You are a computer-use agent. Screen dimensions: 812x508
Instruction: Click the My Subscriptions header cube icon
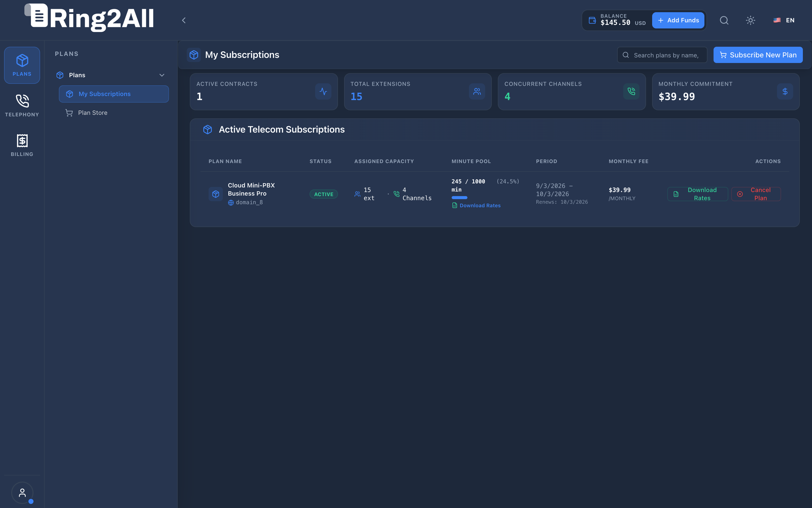coord(194,55)
